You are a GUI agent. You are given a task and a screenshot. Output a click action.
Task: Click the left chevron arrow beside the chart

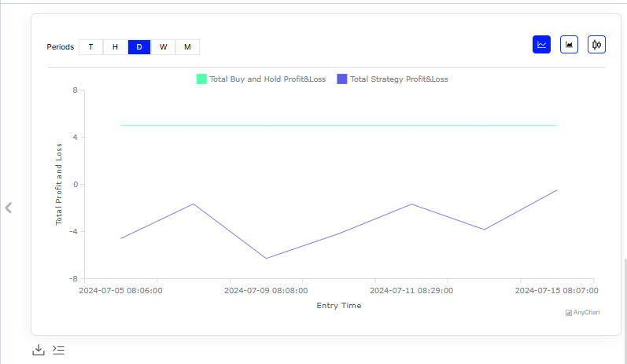click(x=9, y=208)
